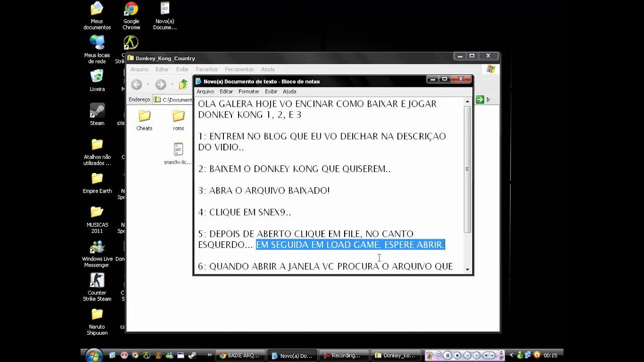
Task: Mute the taskbar media player
Action: click(487, 355)
